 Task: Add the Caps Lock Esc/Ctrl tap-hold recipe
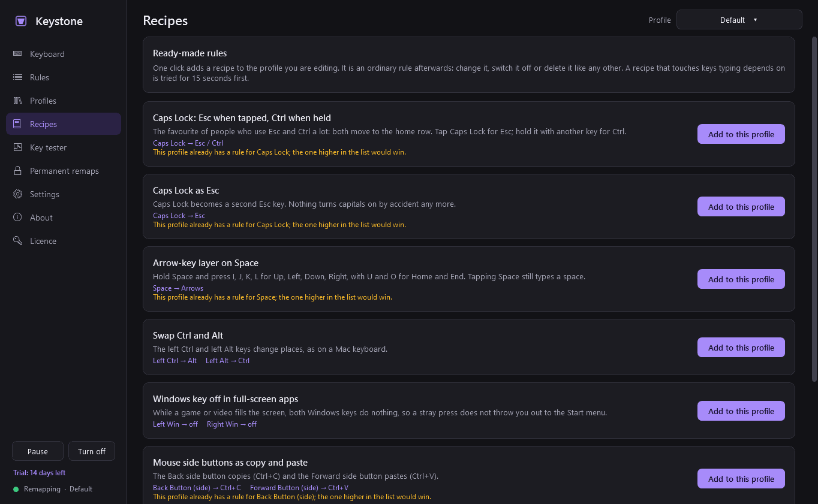(x=741, y=134)
